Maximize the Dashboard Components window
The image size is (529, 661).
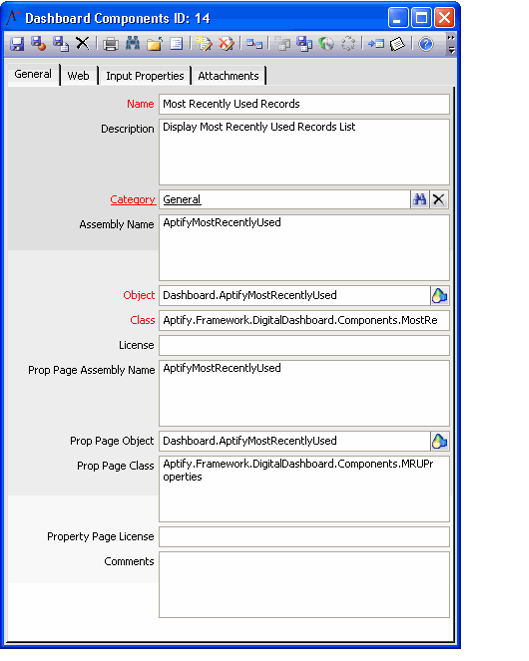[422, 18]
